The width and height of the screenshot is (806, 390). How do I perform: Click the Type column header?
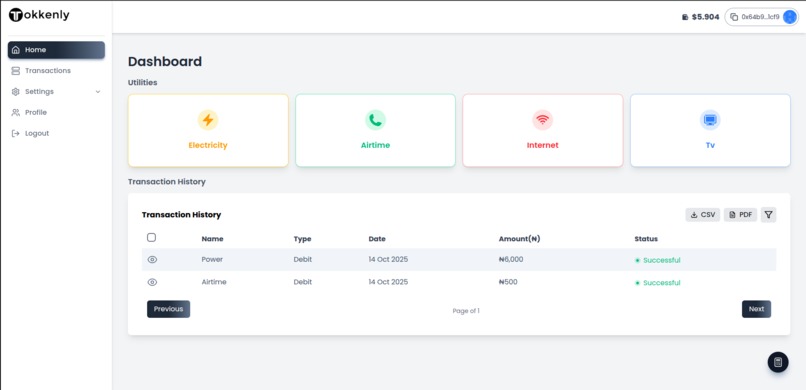[302, 239]
